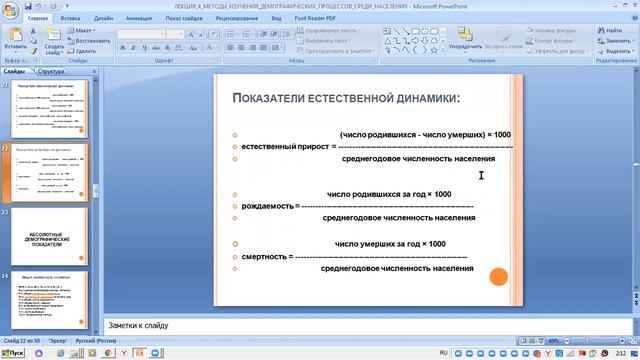The width and height of the screenshot is (640, 360).
Task: Open the Заменить dropdown
Action: 616,41
